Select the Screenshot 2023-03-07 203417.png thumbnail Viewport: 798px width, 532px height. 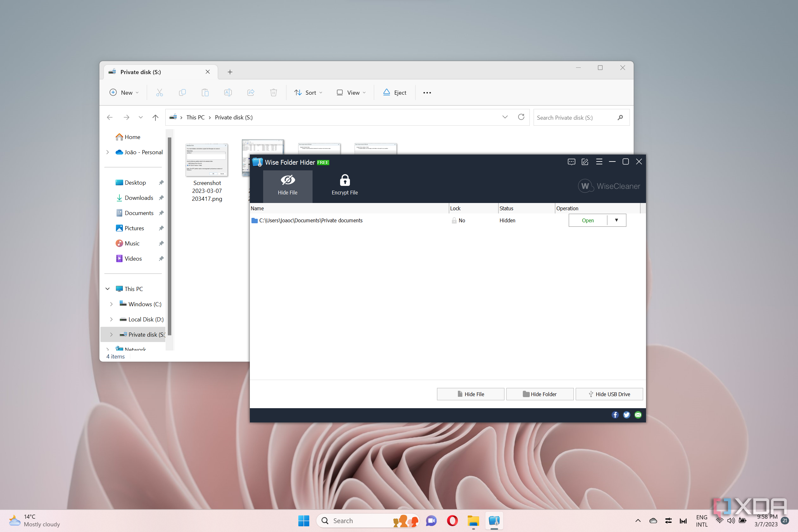206,160
